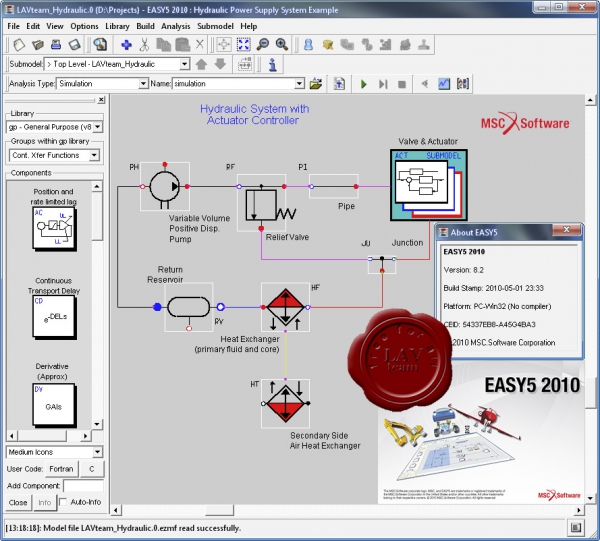The height and width of the screenshot is (541, 600).
Task: Click the C user code button
Action: 91,469
